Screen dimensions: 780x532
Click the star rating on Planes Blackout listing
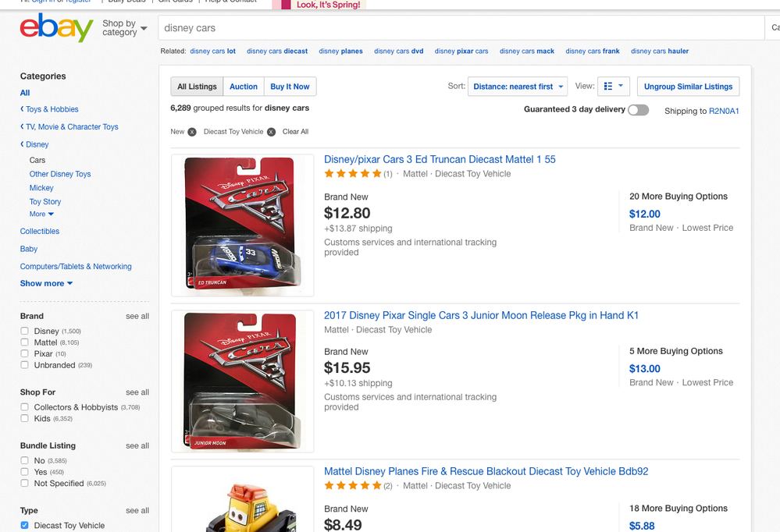pyautogui.click(x=353, y=486)
